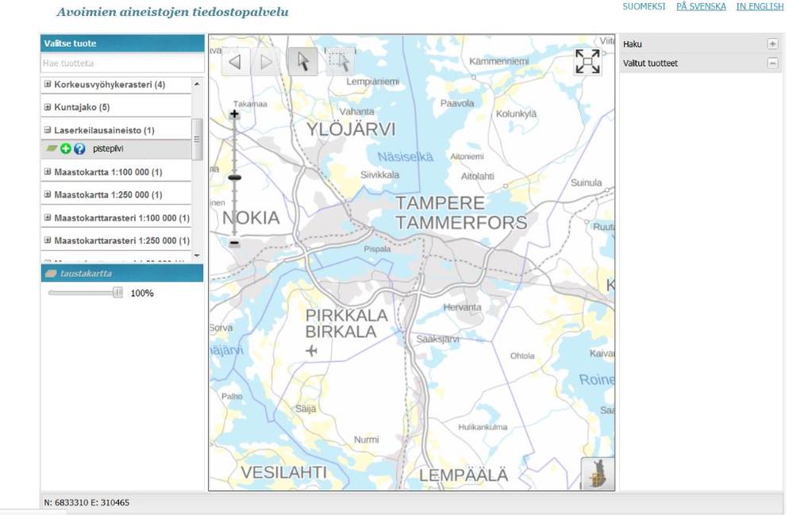Go to previous map view arrow
Screen dimensions: 812x515
pos(236,62)
